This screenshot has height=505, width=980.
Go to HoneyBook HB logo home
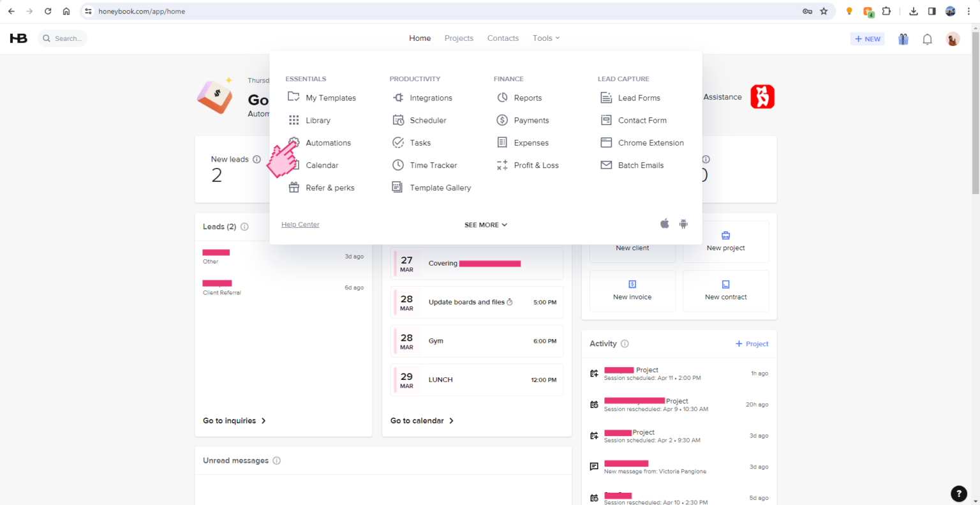tap(19, 38)
